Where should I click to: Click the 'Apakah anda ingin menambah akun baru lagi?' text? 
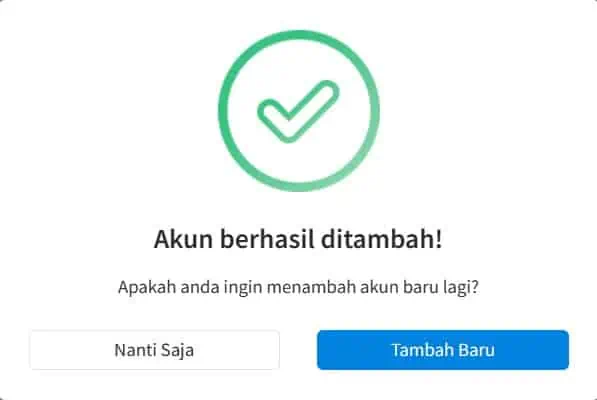tap(298, 287)
